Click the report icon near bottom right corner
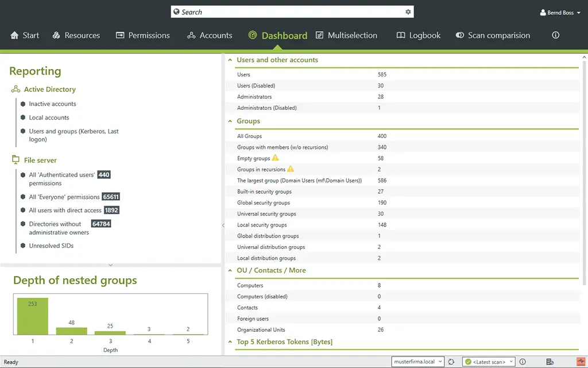 pyautogui.click(x=550, y=361)
